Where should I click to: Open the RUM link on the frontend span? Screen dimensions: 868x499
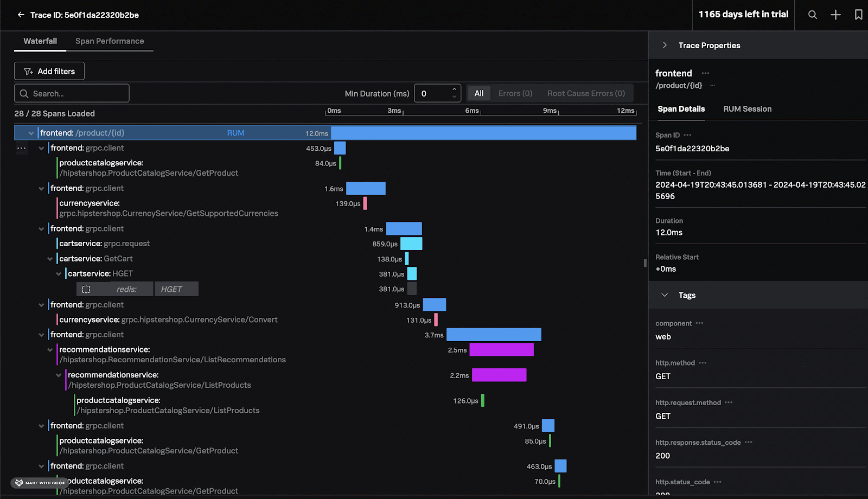pos(235,132)
